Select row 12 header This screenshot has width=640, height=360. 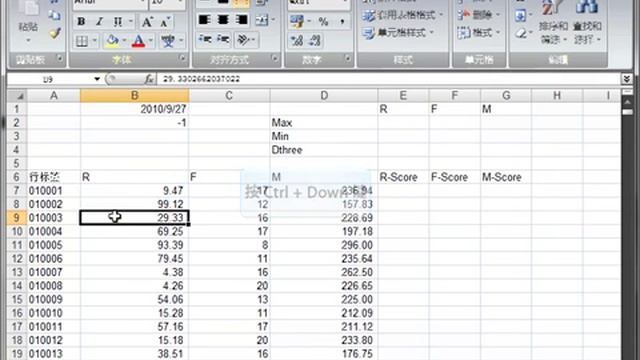pos(17,259)
